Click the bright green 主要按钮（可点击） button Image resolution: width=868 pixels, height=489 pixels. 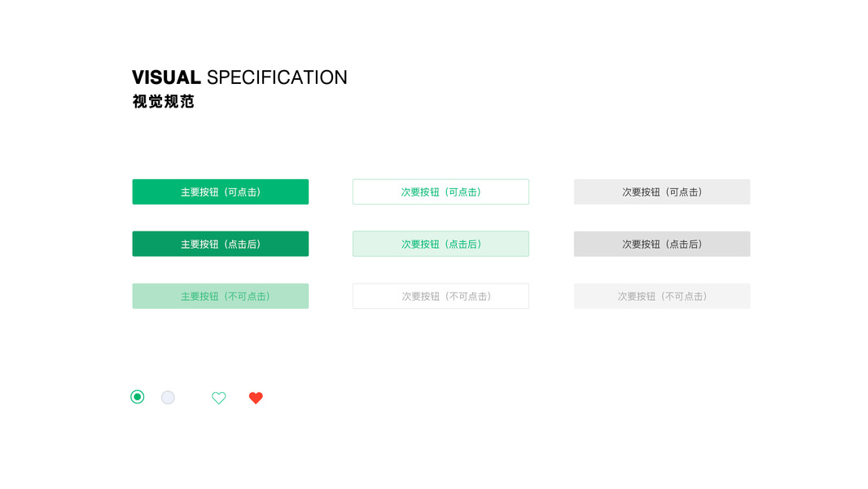click(x=220, y=192)
